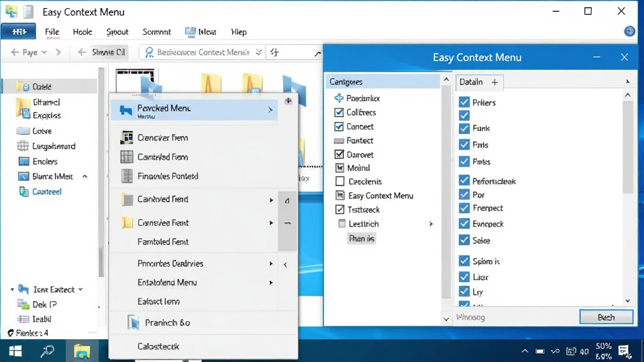Show hidden tray icons chevron
This screenshot has width=644, height=362.
point(525,351)
